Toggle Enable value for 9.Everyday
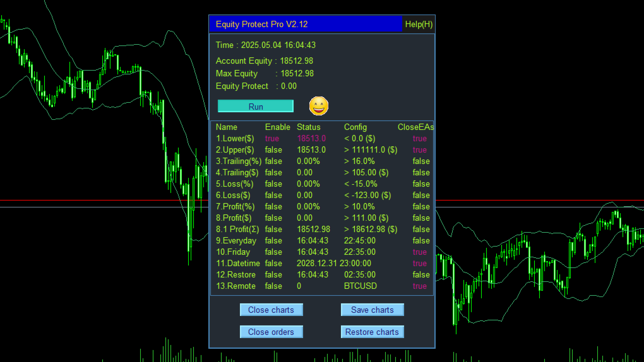Image resolution: width=644 pixels, height=362 pixels. [x=273, y=241]
